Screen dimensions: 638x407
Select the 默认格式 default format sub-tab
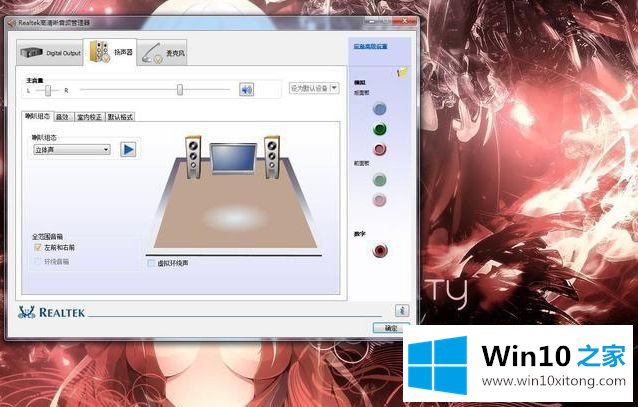tap(120, 117)
